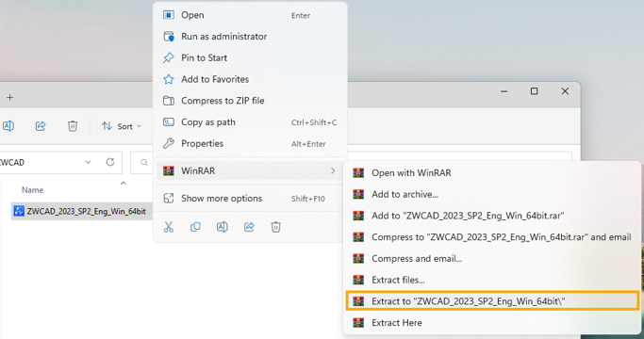Select Show more options
Viewport: 644px width, 339px height.
250,199
